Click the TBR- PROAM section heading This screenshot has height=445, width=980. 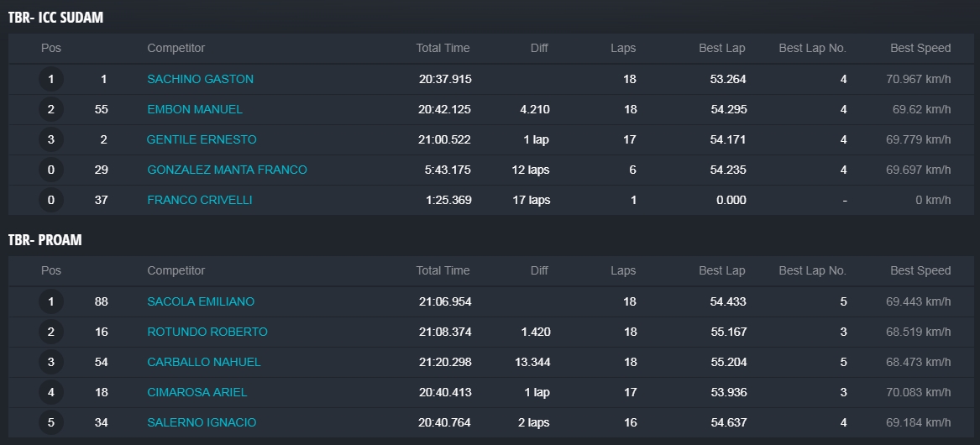(45, 240)
